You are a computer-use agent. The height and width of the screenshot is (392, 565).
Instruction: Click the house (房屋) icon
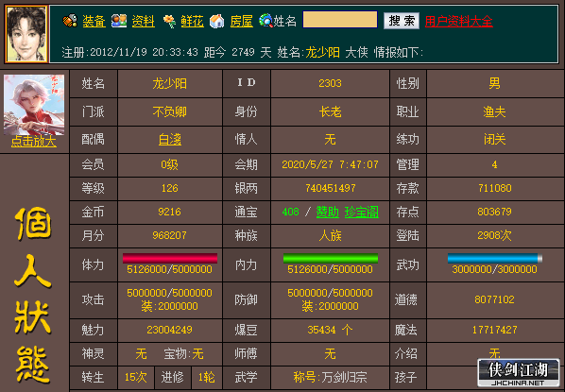click(217, 22)
